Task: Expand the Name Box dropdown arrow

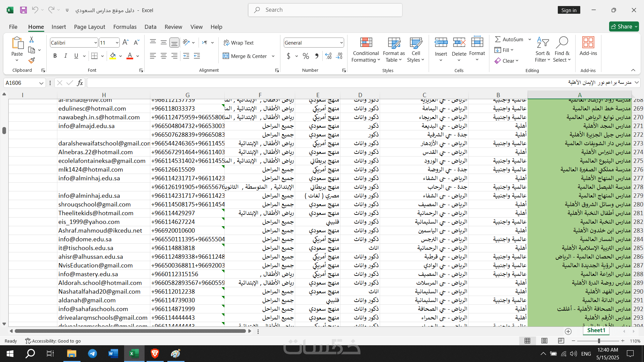Action: point(41,83)
